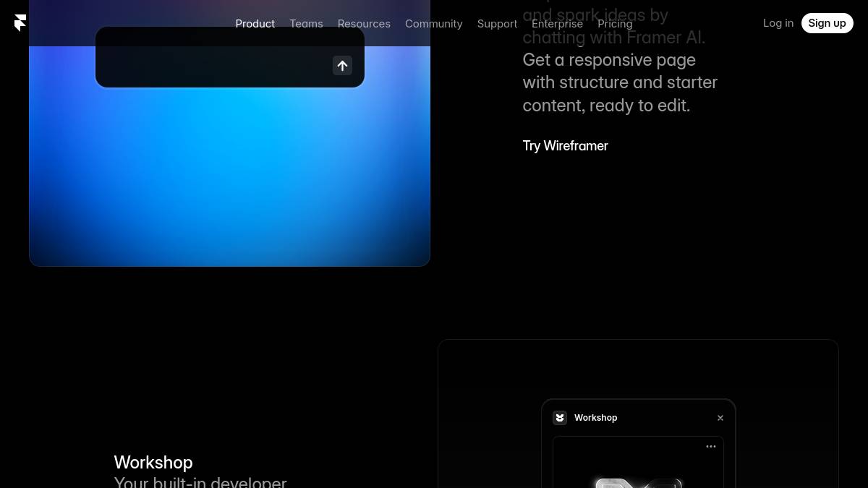This screenshot has width=868, height=488.
Task: Close the Workshop panel with the X
Action: point(720,418)
